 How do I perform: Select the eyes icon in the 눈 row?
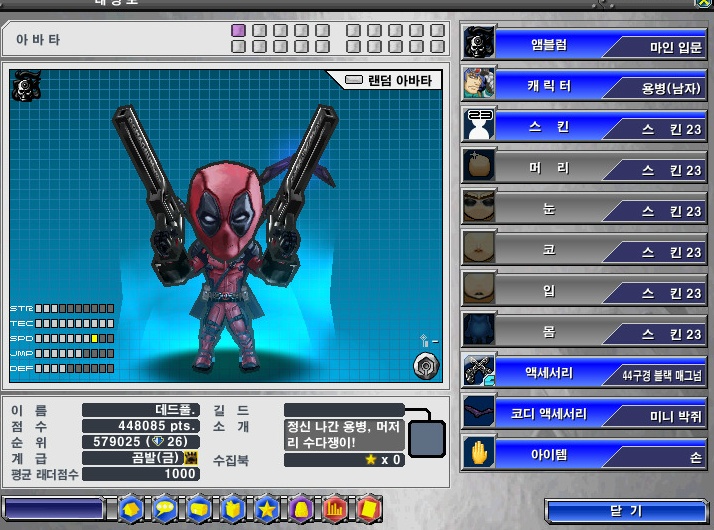pos(479,207)
